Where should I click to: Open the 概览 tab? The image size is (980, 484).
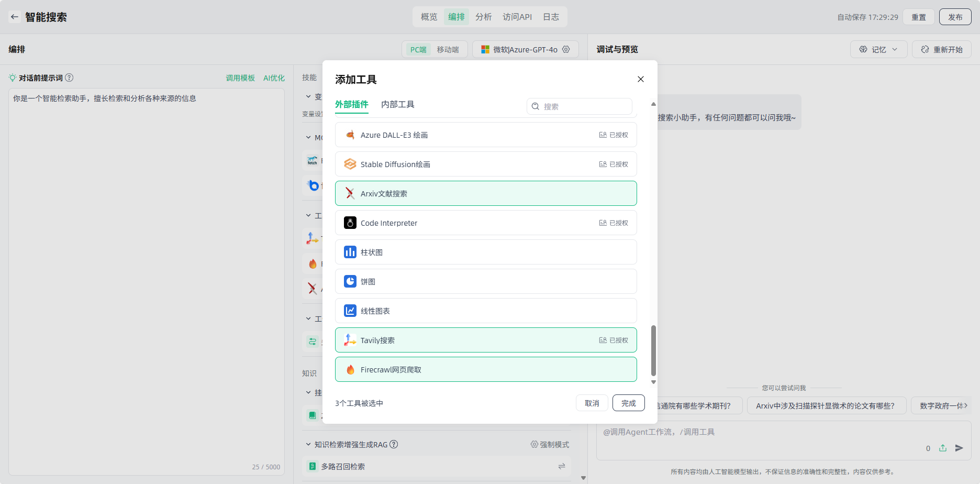pos(429,17)
